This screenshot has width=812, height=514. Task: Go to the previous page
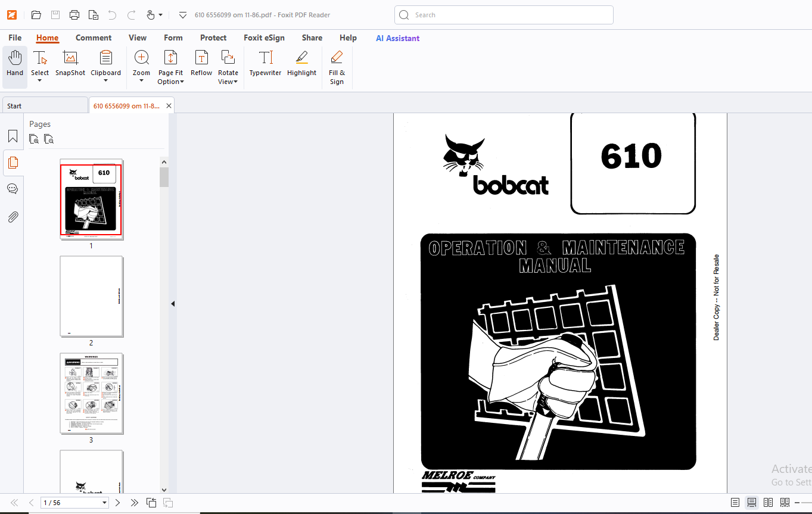(32, 503)
